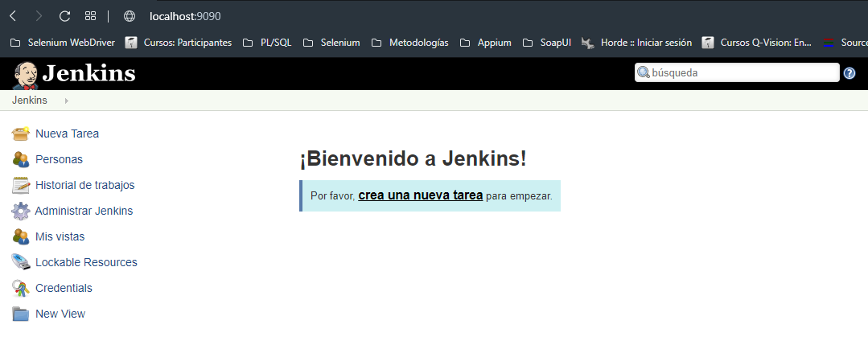Click the Lockable Resources icon

pyautogui.click(x=21, y=262)
